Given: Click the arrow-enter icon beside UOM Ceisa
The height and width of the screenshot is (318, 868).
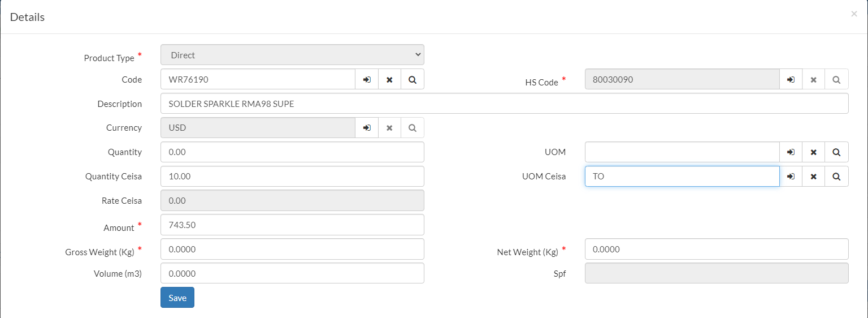Looking at the screenshot, I should click(791, 177).
